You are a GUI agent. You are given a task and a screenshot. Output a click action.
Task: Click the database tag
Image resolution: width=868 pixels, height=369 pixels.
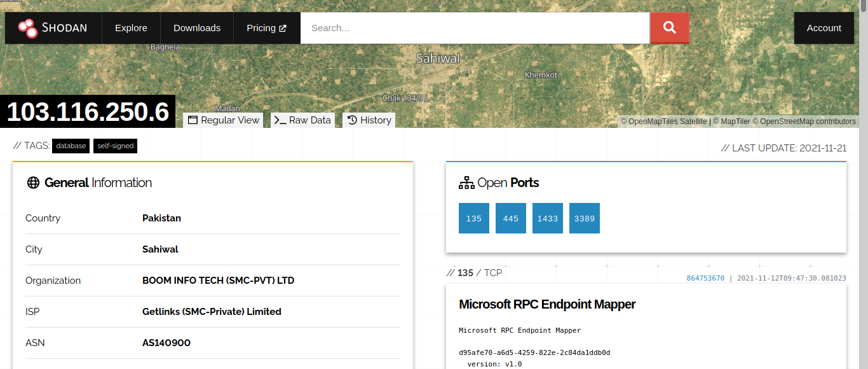pos(71,146)
